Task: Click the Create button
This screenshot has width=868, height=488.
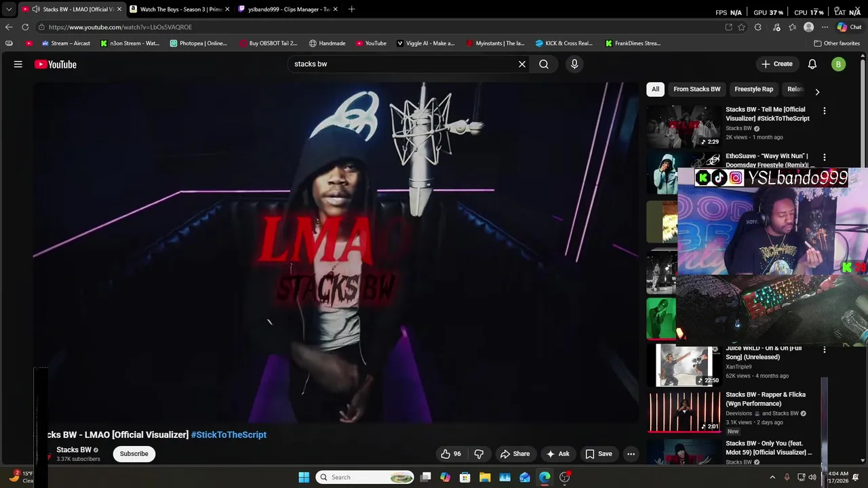Action: [777, 64]
